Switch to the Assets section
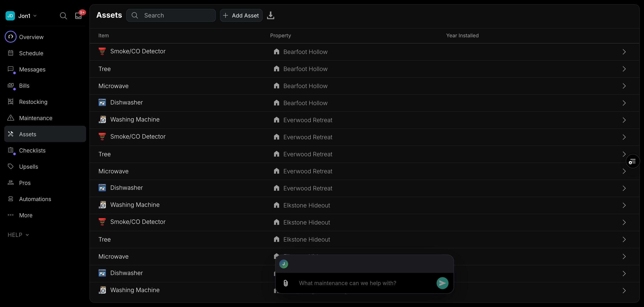 coord(27,134)
